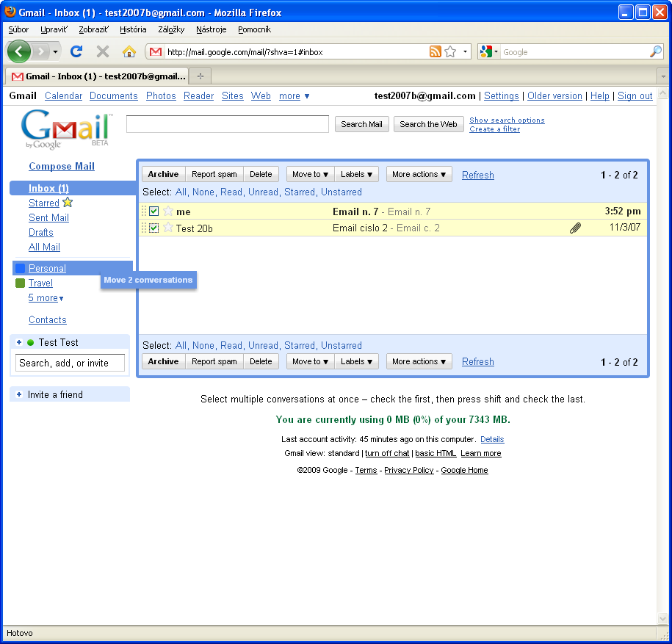Click the chat 'Search, add, or invite' field
The height and width of the screenshot is (644, 672).
(70, 363)
